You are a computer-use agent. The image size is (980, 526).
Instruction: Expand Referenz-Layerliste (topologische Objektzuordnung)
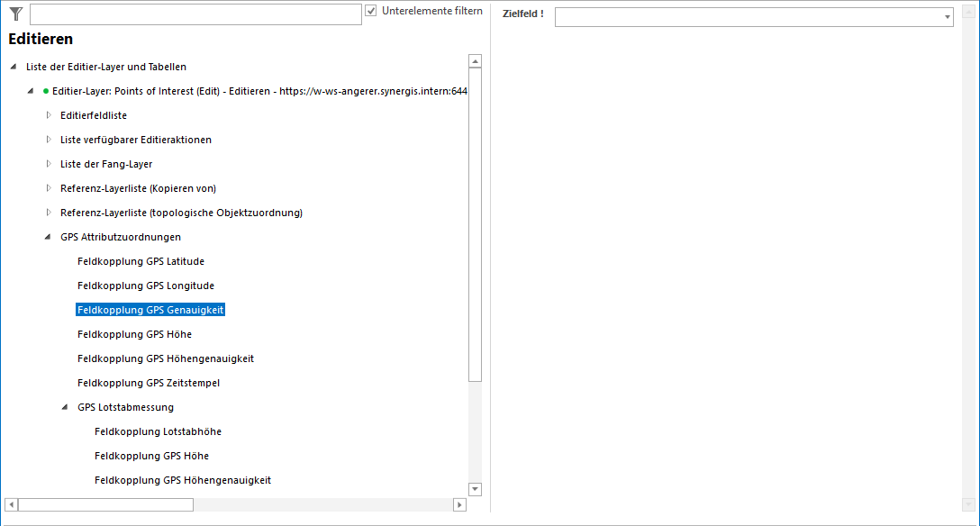pyautogui.click(x=49, y=213)
